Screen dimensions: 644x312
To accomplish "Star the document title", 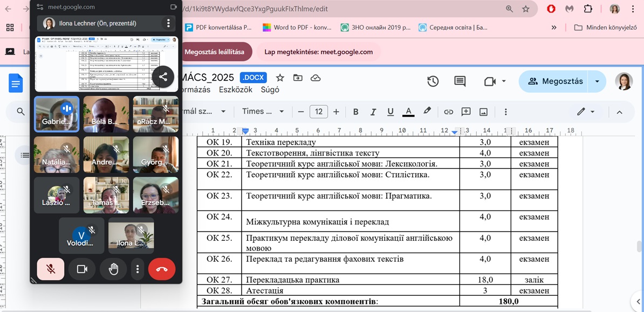I will 280,78.
